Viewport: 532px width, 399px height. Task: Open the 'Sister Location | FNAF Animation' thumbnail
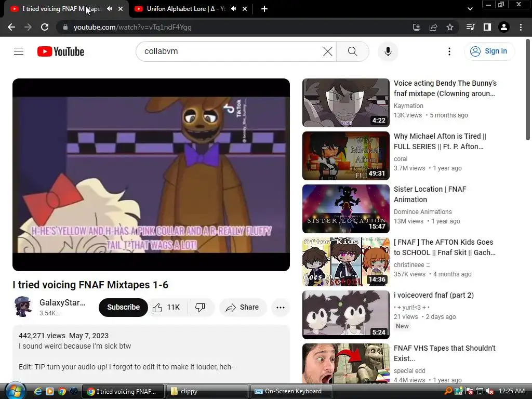tap(345, 209)
